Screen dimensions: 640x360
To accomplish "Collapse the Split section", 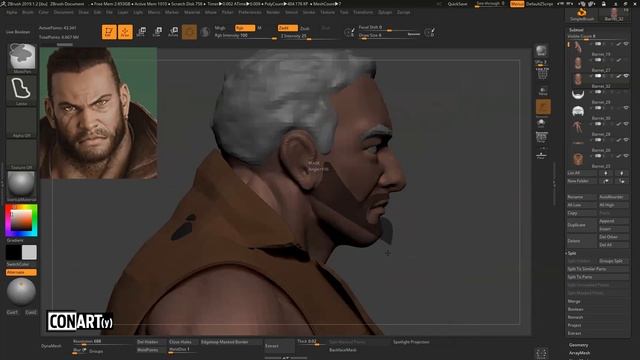I will pos(571,253).
